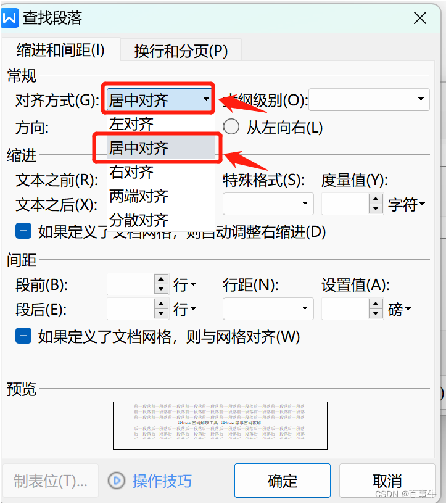Viewport: 446px width, 504px height.
Task: Decrease 段后 spacing value
Action: click(x=161, y=314)
